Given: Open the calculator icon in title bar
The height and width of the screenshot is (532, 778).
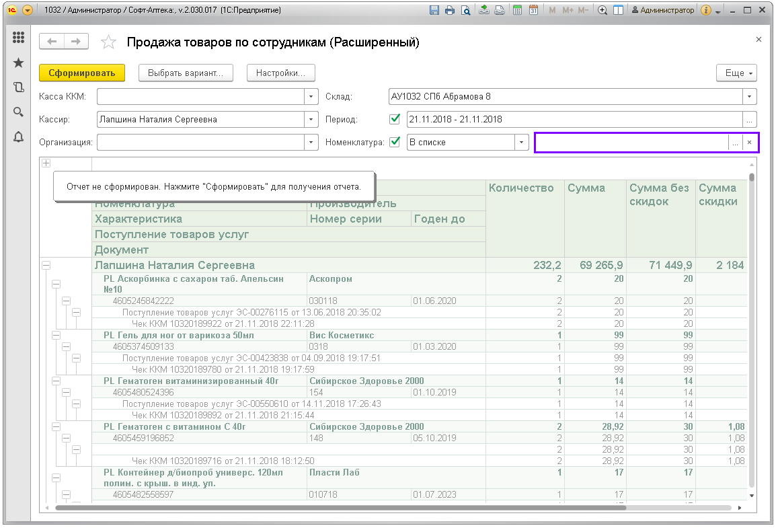Looking at the screenshot, I should point(517,11).
